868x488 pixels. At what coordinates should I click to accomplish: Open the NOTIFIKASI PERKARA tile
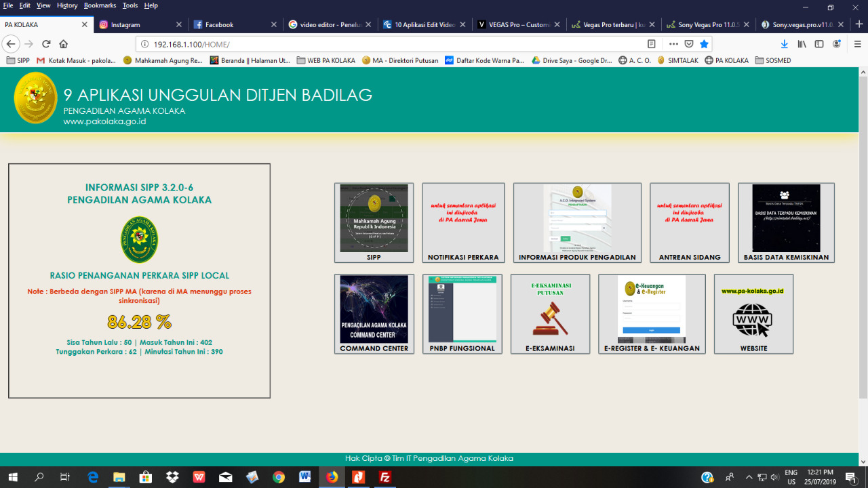pyautogui.click(x=463, y=220)
